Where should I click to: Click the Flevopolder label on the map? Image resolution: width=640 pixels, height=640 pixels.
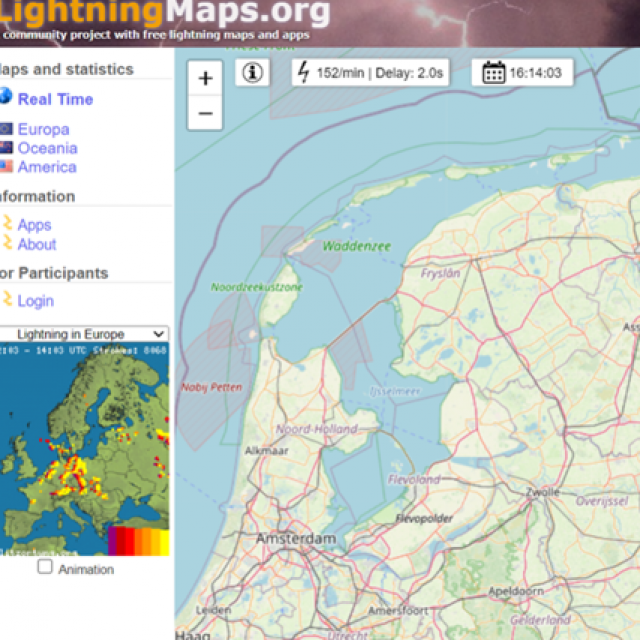click(424, 518)
